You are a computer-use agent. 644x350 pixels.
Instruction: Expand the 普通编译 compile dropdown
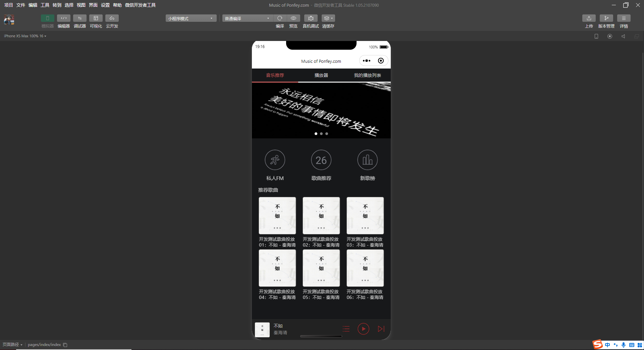pos(247,18)
